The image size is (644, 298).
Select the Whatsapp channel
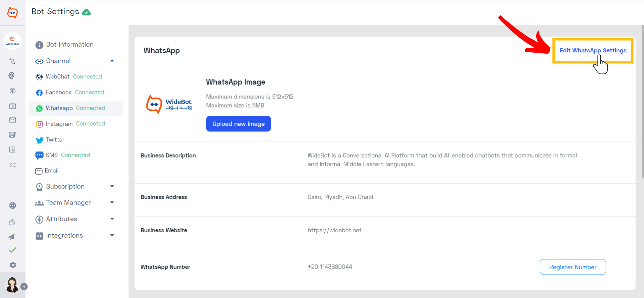click(x=76, y=108)
